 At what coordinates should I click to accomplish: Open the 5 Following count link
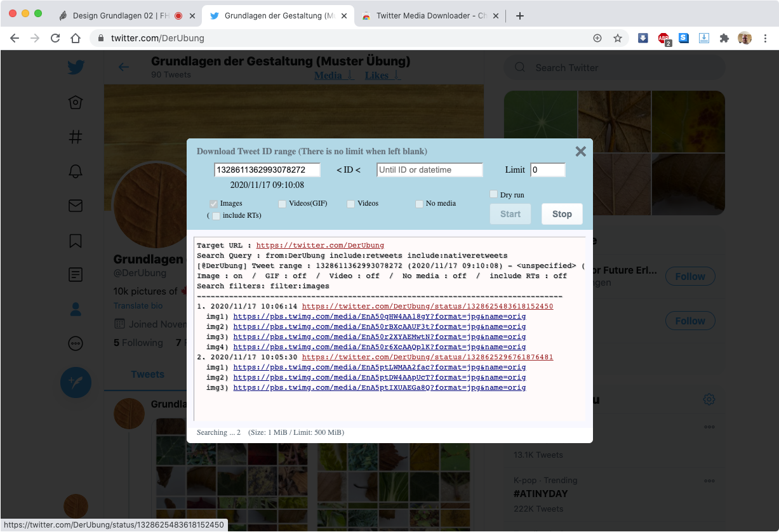click(138, 343)
